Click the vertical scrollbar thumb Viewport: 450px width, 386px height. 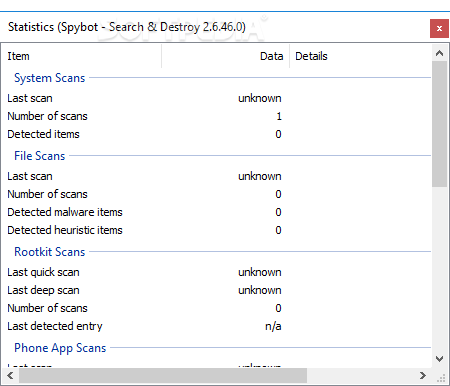click(x=439, y=124)
